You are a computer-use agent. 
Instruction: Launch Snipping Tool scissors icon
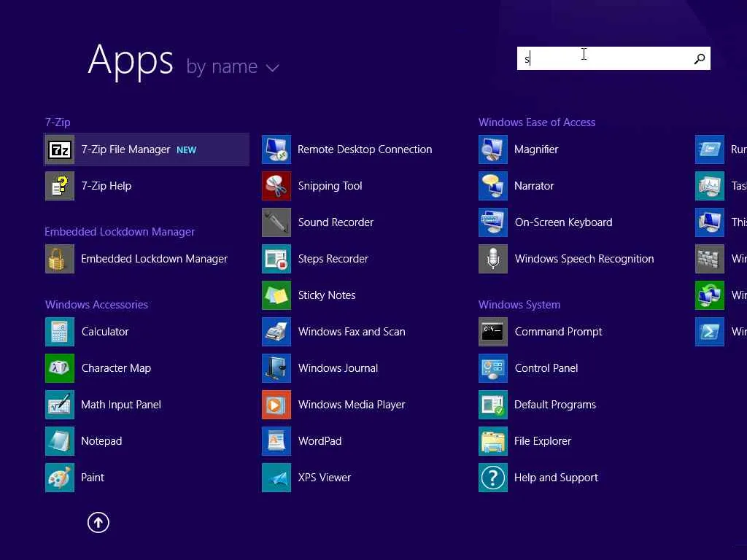click(x=276, y=186)
